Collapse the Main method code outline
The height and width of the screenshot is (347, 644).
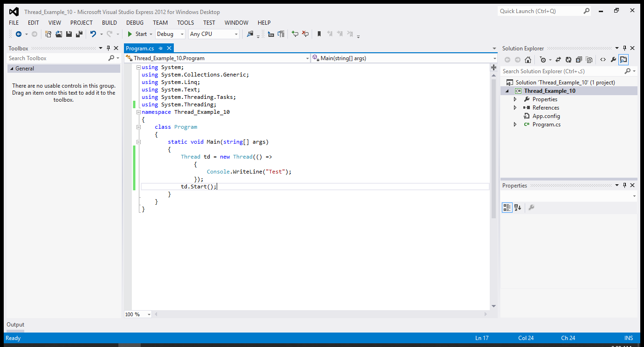point(139,142)
